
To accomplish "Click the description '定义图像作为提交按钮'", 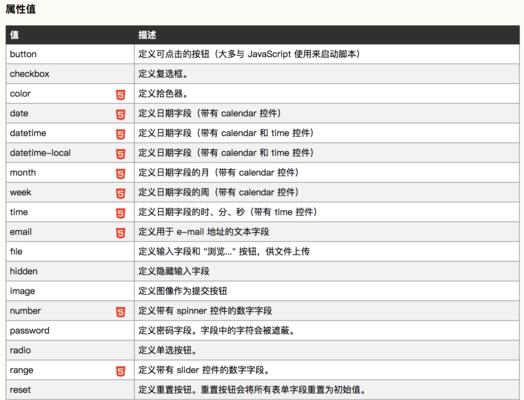I will [x=182, y=291].
